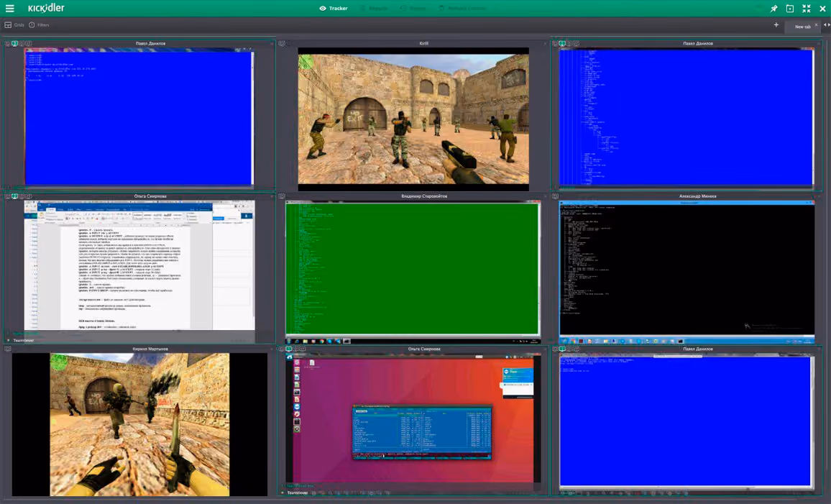
Task: Expand Телеграм row under Ubuntu desktop cell
Action: point(295,493)
